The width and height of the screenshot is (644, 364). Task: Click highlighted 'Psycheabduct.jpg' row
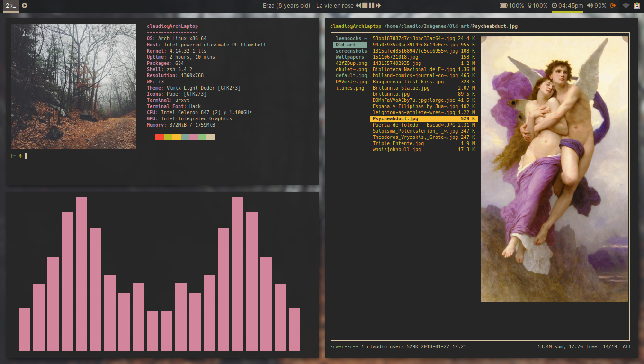tap(424, 118)
